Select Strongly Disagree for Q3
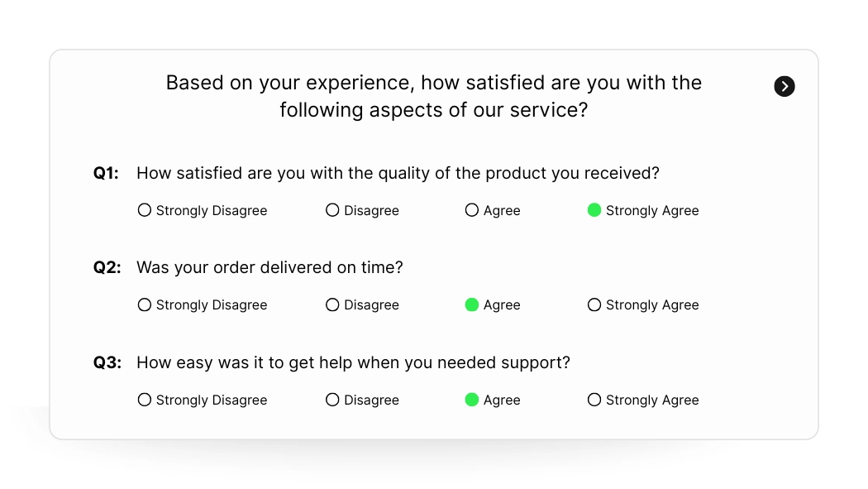The image size is (868, 489). (x=145, y=400)
